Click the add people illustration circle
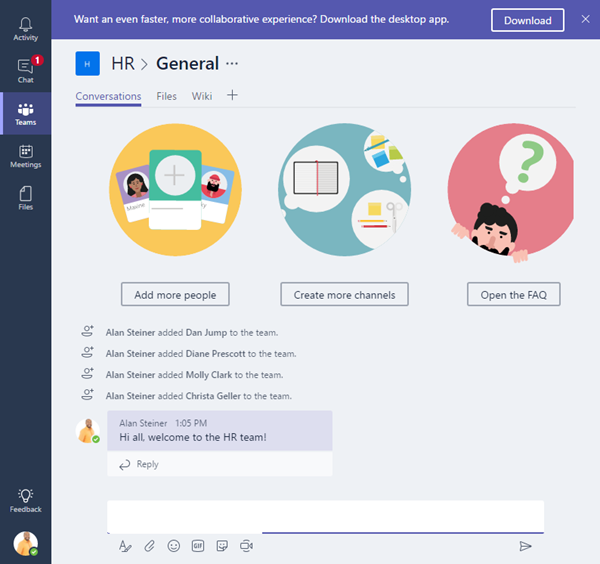The width and height of the screenshot is (600, 564). click(175, 190)
